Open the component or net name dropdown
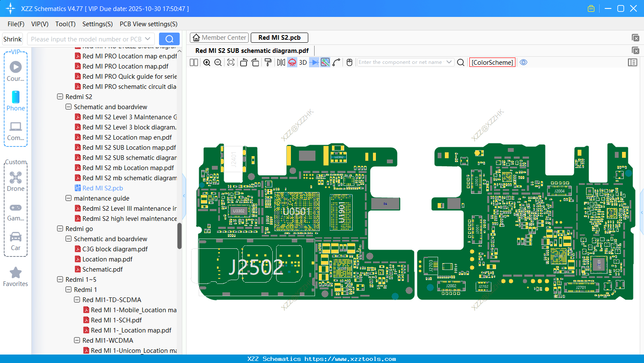This screenshot has width=644, height=363. [449, 62]
